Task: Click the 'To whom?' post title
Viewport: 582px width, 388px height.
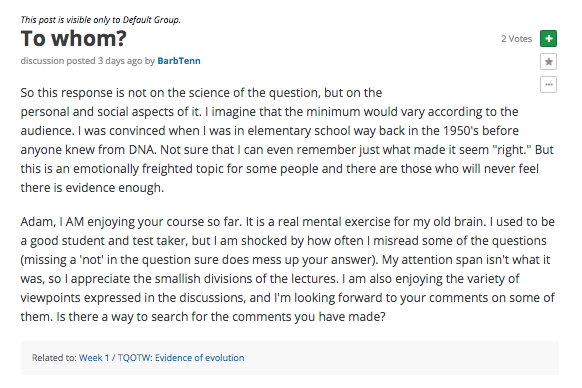Action: (x=73, y=39)
